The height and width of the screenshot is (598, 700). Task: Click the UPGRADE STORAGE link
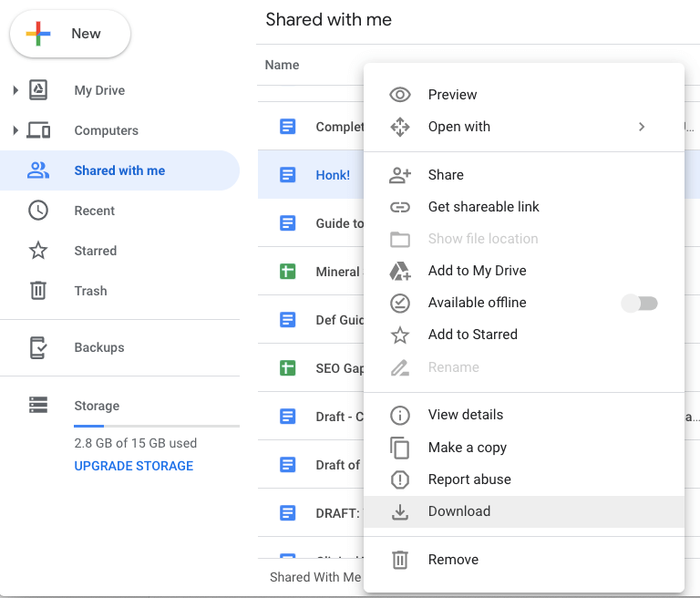pyautogui.click(x=134, y=466)
